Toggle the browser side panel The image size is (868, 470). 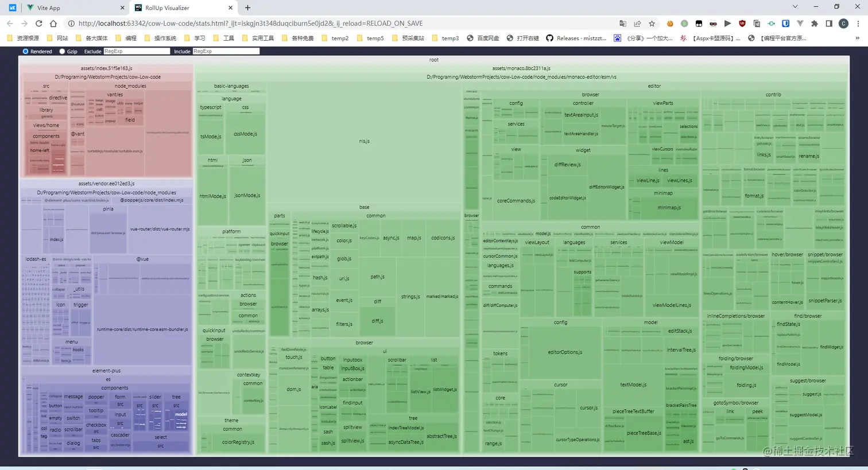829,24
